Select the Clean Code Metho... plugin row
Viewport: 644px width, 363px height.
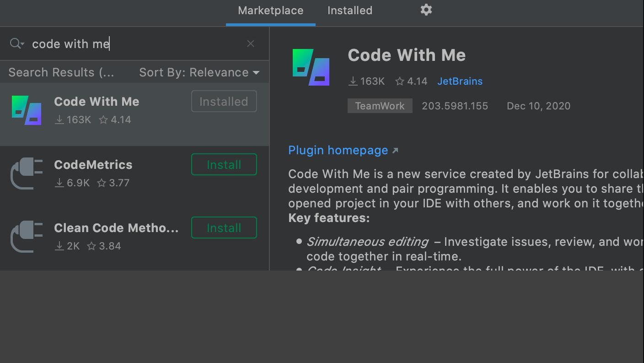[x=134, y=241]
